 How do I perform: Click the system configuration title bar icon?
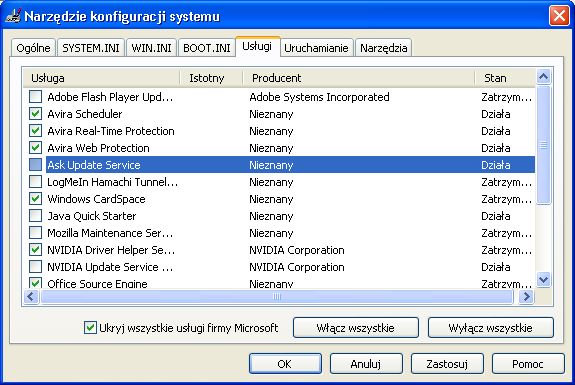click(13, 16)
